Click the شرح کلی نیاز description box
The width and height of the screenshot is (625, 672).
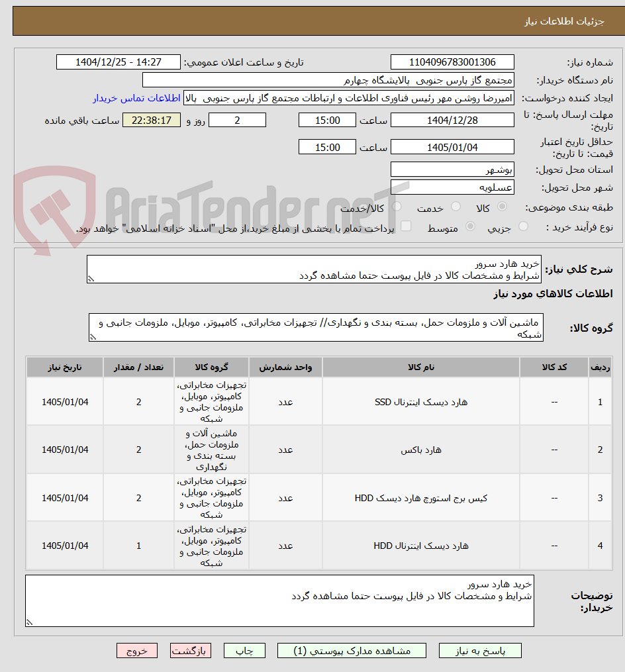[x=314, y=269]
